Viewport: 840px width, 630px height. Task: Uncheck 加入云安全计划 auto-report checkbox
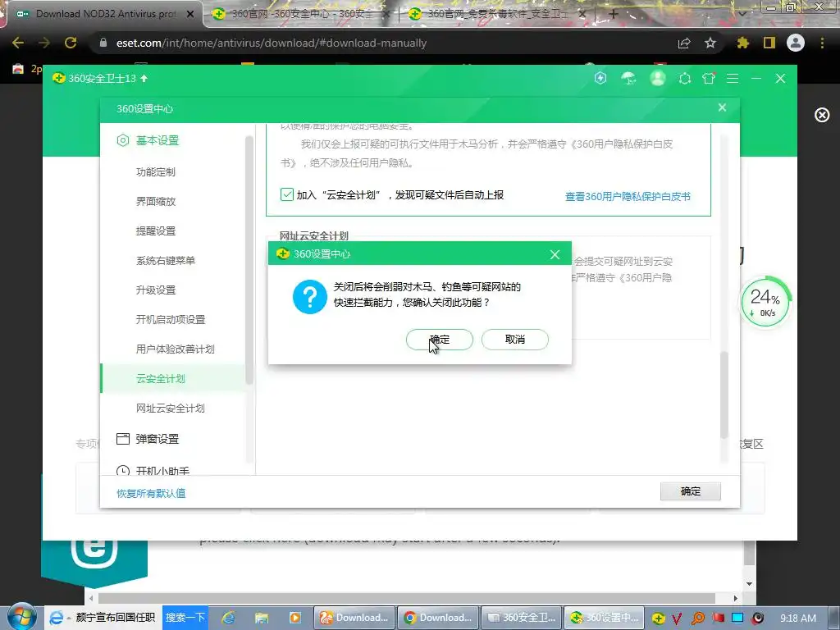[x=286, y=194]
